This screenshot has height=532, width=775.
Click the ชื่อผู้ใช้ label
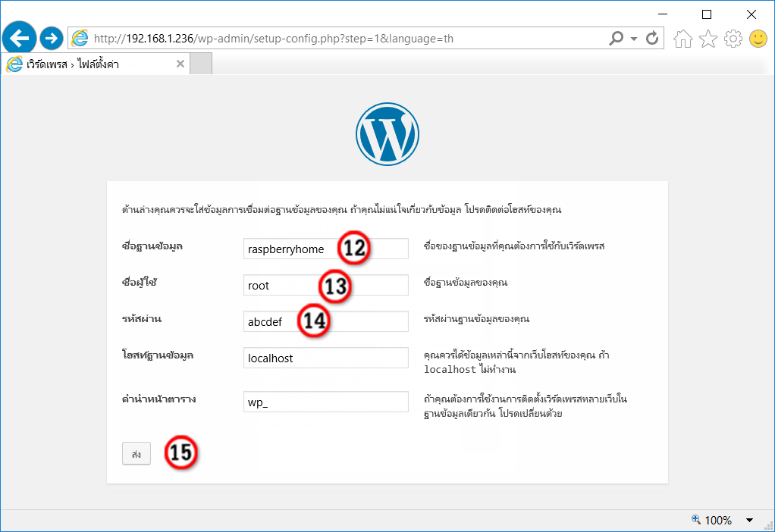(x=140, y=283)
